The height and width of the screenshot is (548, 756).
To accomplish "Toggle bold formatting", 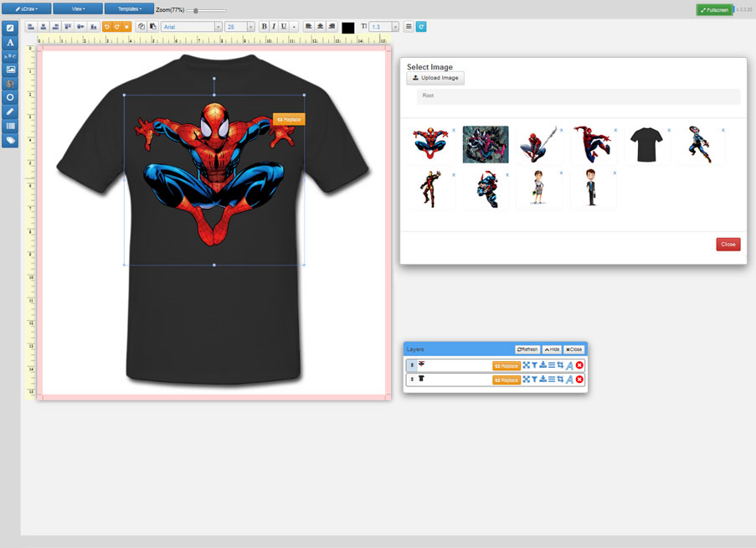I will [265, 27].
